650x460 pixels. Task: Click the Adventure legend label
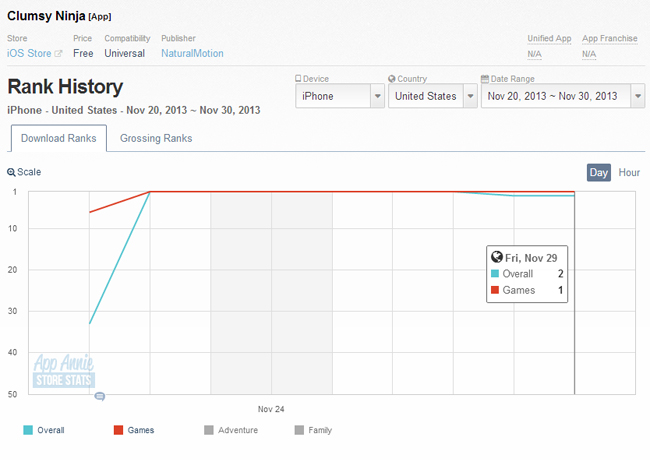(238, 430)
